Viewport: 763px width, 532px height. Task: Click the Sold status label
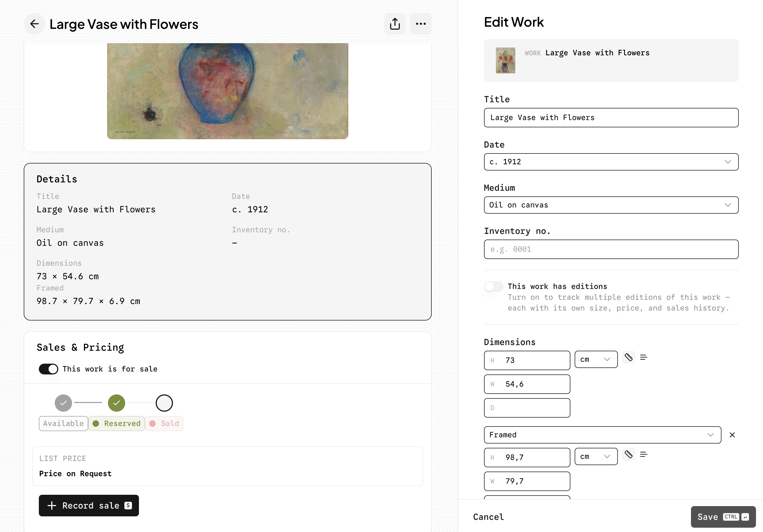click(x=164, y=423)
